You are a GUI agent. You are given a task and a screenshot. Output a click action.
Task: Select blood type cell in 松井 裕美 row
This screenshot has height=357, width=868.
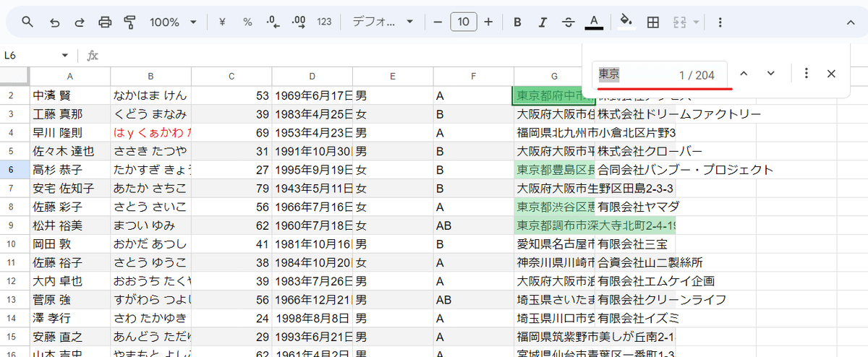tap(474, 225)
